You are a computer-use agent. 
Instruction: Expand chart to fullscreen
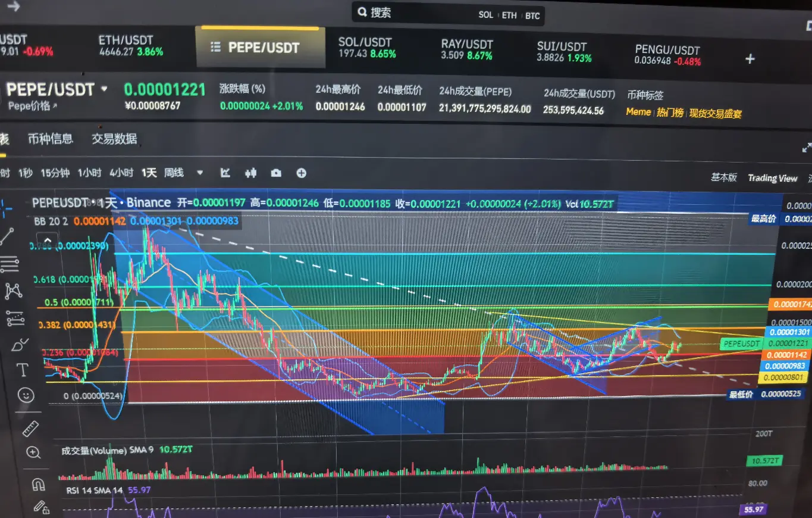coord(807,148)
